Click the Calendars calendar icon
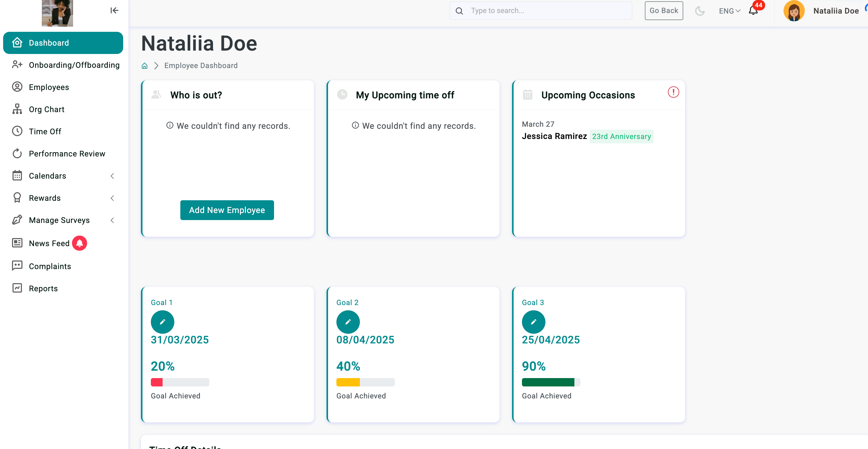The height and width of the screenshot is (449, 868). pos(17,176)
